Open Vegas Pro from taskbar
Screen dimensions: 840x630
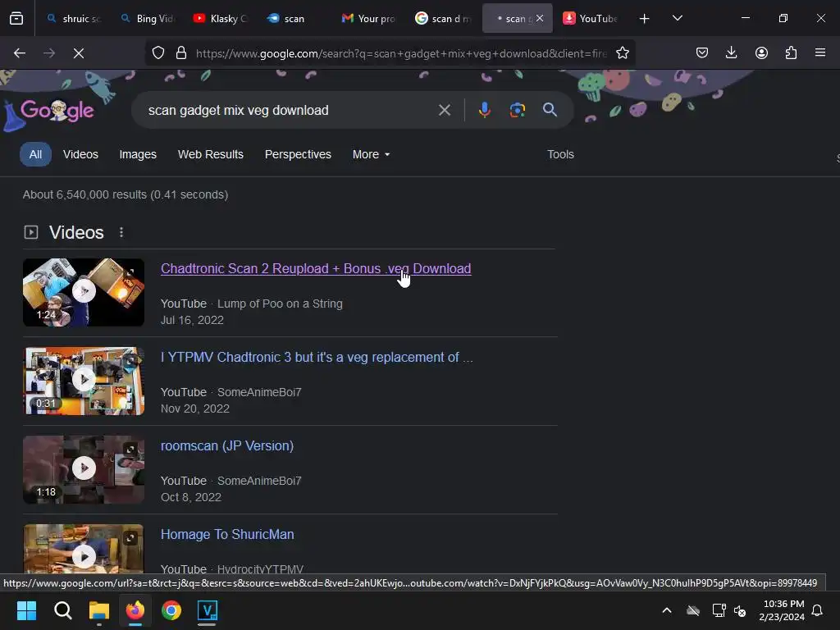[x=208, y=610]
